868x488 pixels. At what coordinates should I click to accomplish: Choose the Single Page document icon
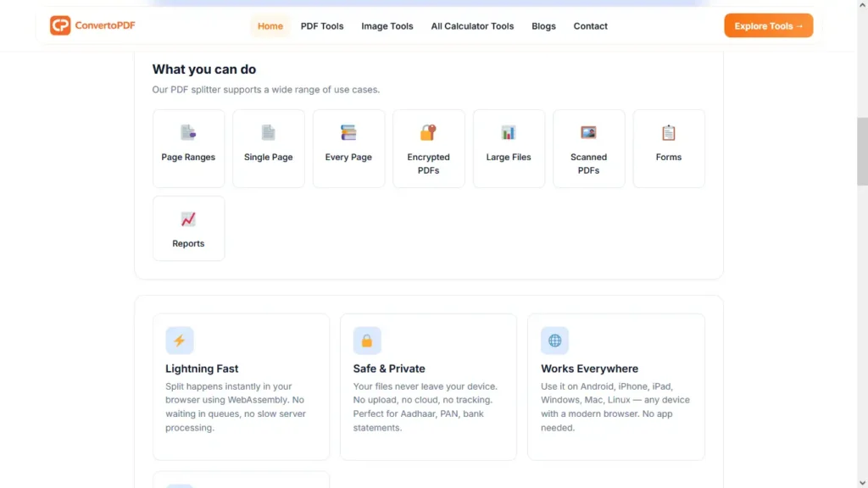268,133
